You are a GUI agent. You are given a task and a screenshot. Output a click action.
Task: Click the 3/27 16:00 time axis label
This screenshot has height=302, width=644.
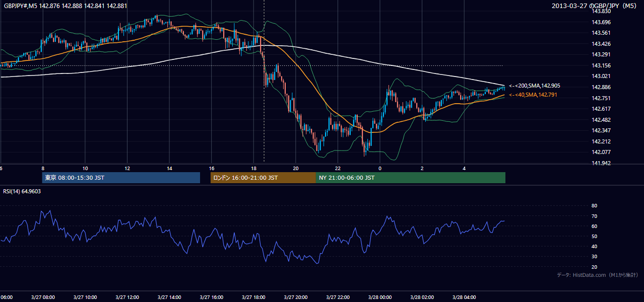[x=212, y=297]
